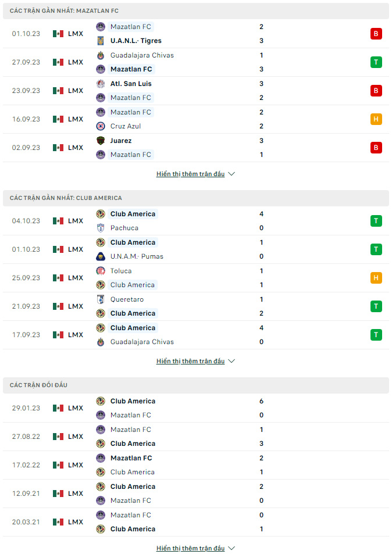The image size is (392, 554).
Task: Click the U.N.A.M. Pumas team crest
Action: (101, 256)
